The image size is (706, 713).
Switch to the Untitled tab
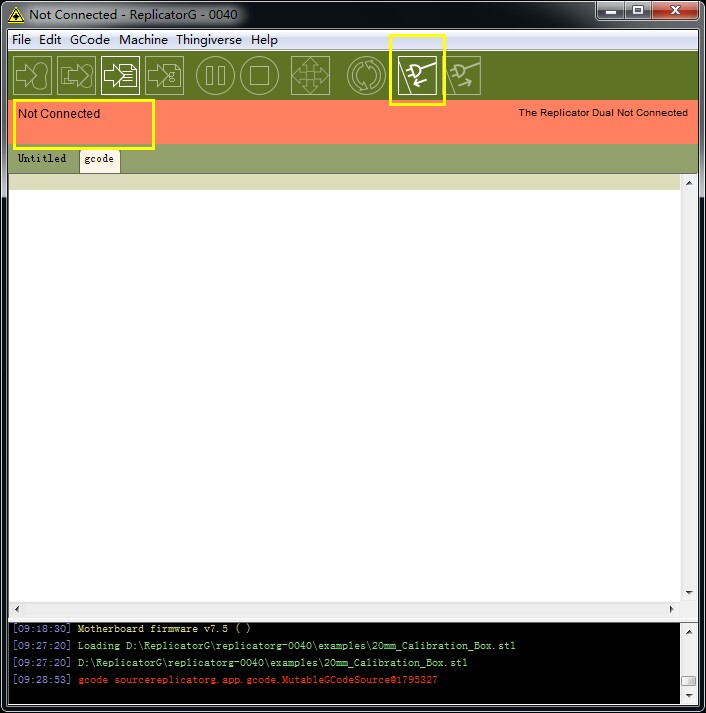click(x=42, y=158)
